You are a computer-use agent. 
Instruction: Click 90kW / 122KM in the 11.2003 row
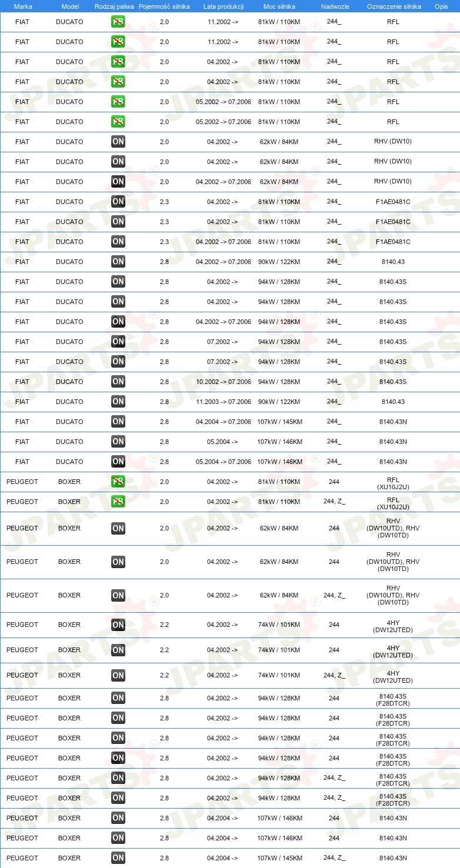click(279, 402)
